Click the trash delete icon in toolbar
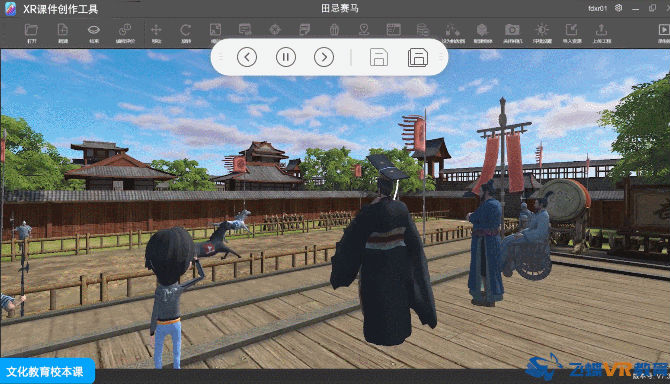The width and height of the screenshot is (670, 384). pyautogui.click(x=334, y=29)
